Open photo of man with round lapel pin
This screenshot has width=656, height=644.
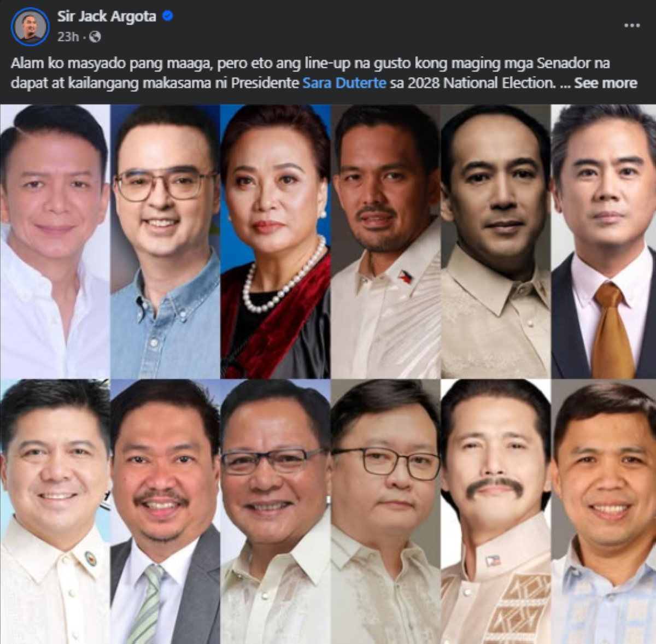[55, 512]
